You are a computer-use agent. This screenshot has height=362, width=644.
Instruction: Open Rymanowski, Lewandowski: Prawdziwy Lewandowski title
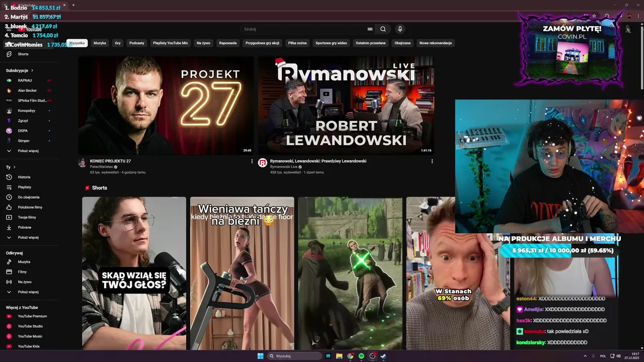click(318, 161)
